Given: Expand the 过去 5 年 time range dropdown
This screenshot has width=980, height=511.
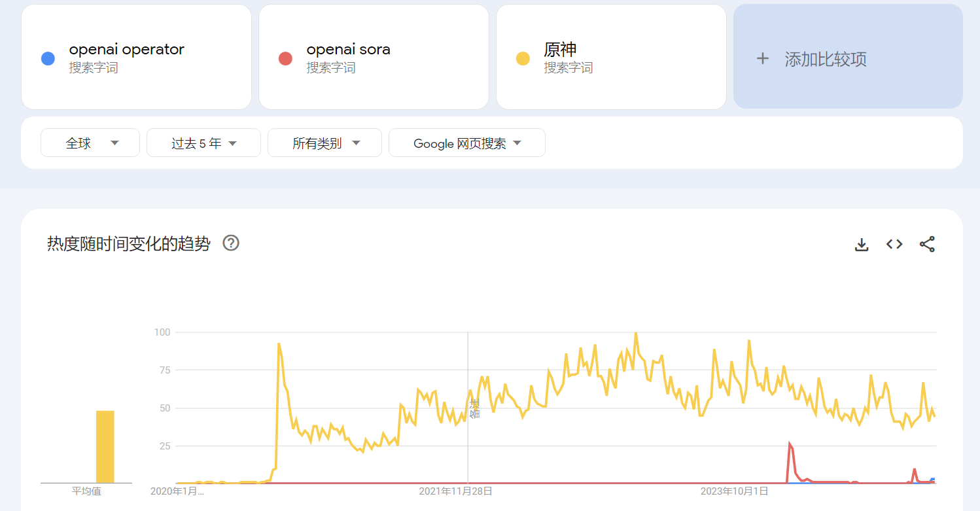Looking at the screenshot, I should 203,143.
